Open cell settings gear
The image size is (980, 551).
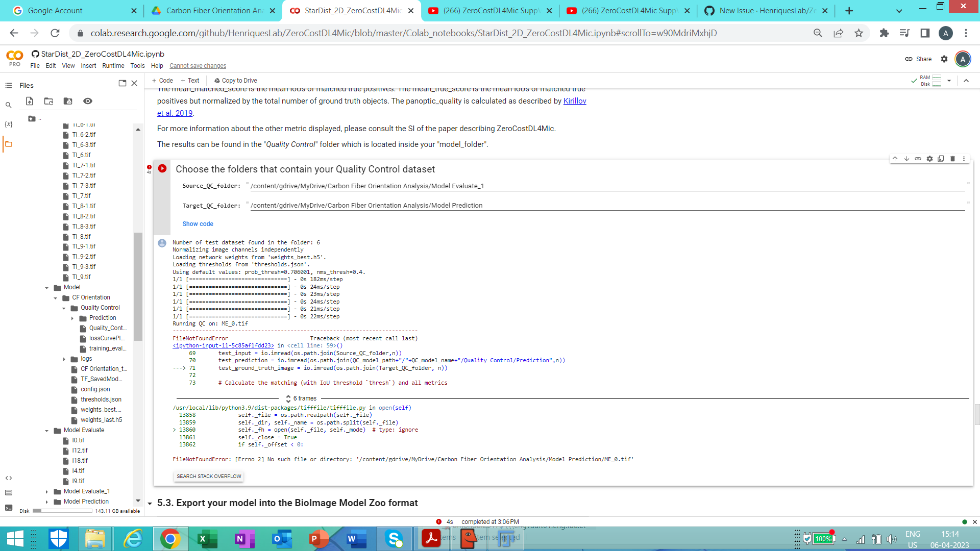coord(929,159)
